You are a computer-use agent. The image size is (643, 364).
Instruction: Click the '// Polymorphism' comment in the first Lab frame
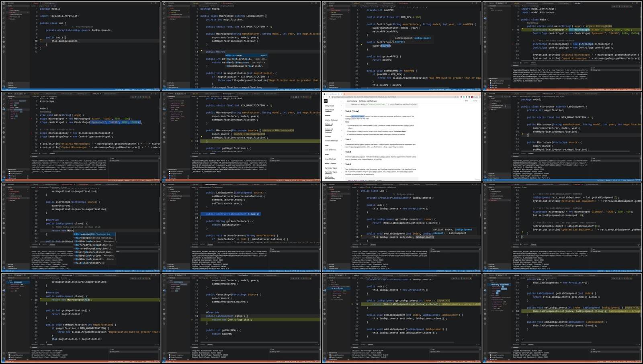pyautogui.click(x=82, y=27)
